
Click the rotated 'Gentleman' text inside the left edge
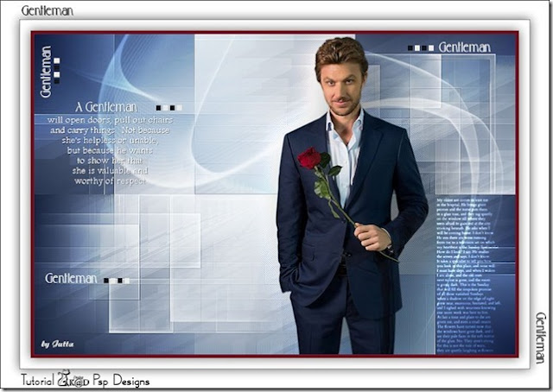[x=46, y=72]
